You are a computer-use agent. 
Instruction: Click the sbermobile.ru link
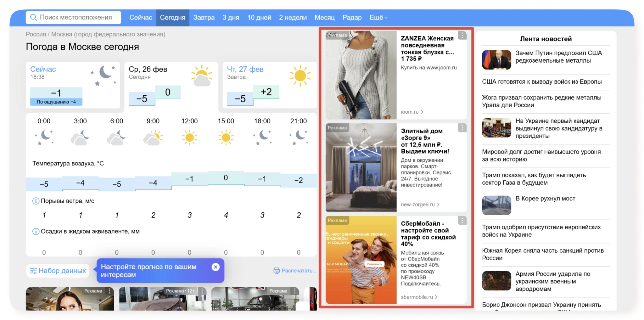(x=419, y=297)
